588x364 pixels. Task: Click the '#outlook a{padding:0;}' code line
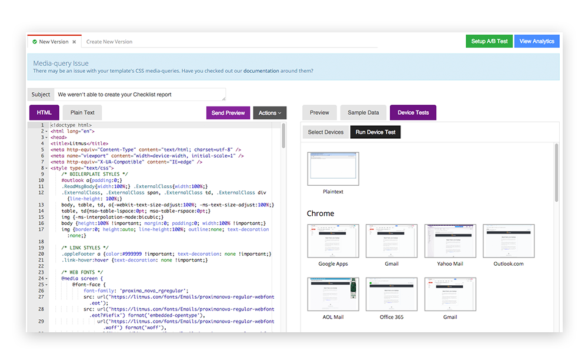pyautogui.click(x=92, y=181)
